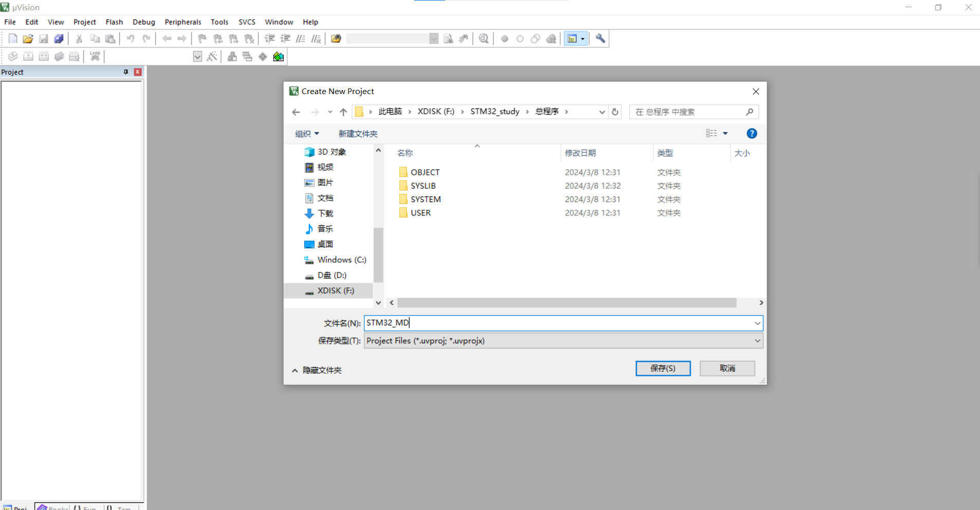Click the Rebuild all target files icon
Screen dimensions: 980x510
click(x=44, y=57)
